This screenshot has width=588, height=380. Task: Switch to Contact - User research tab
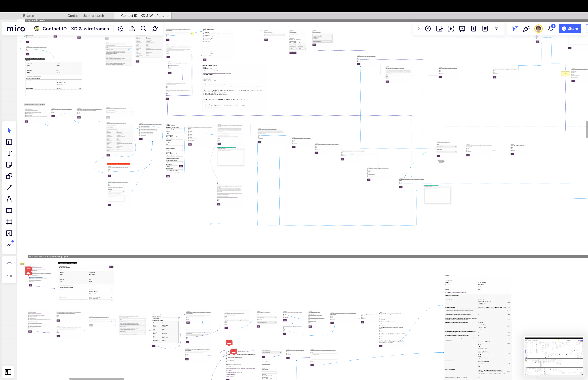coord(86,16)
